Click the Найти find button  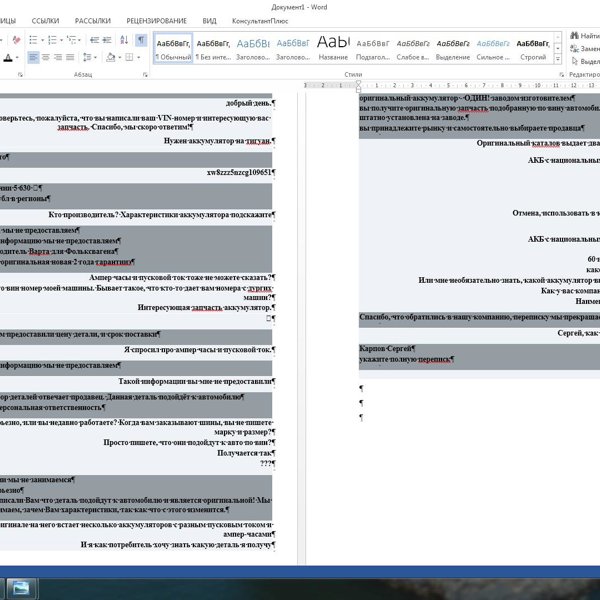click(585, 36)
